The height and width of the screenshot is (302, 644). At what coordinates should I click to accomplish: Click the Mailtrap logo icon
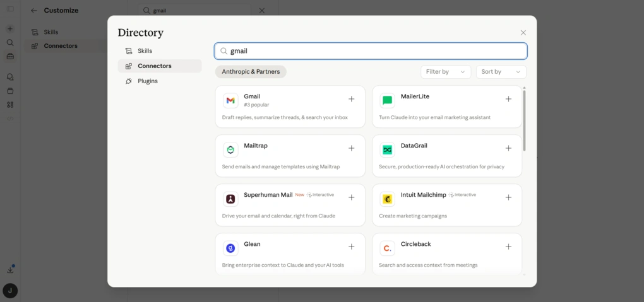click(231, 150)
